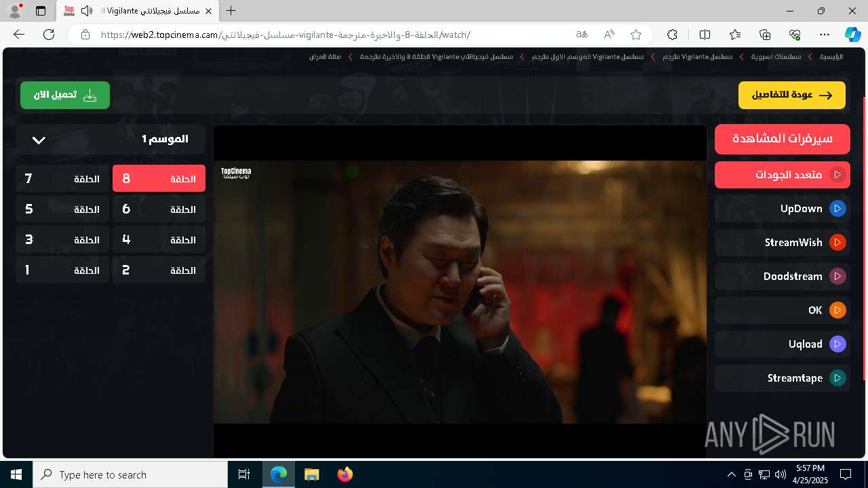Image resolution: width=868 pixels, height=488 pixels.
Task: Open the tab actions menu icon
Action: [x=41, y=11]
